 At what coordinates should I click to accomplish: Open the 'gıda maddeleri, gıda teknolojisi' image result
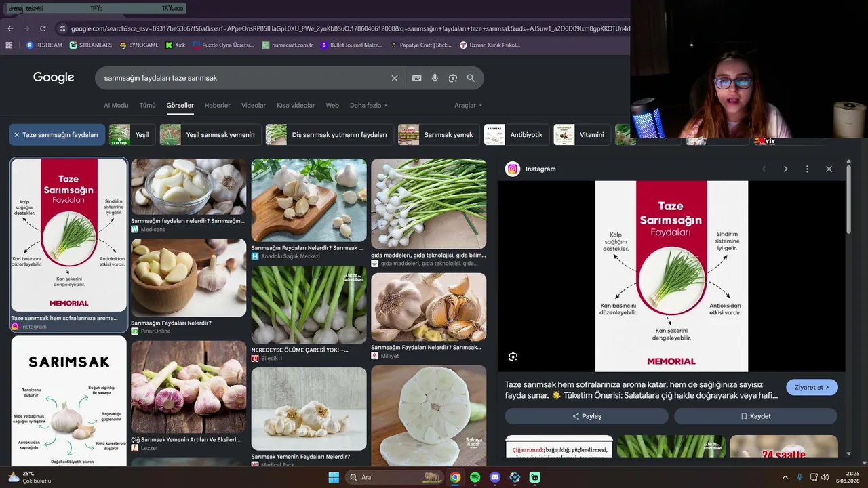(x=429, y=203)
